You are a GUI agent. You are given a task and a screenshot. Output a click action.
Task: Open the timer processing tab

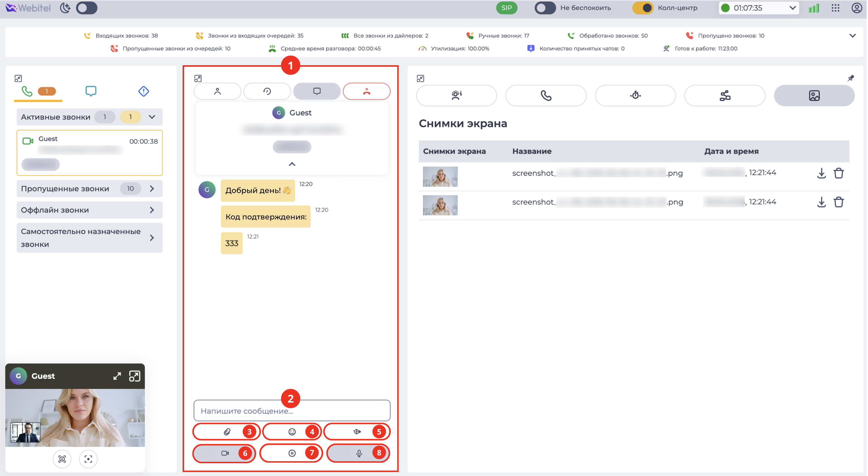(x=635, y=96)
